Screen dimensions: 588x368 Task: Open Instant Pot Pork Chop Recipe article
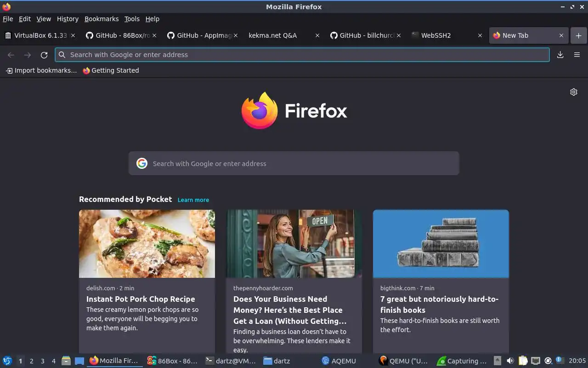click(x=141, y=299)
